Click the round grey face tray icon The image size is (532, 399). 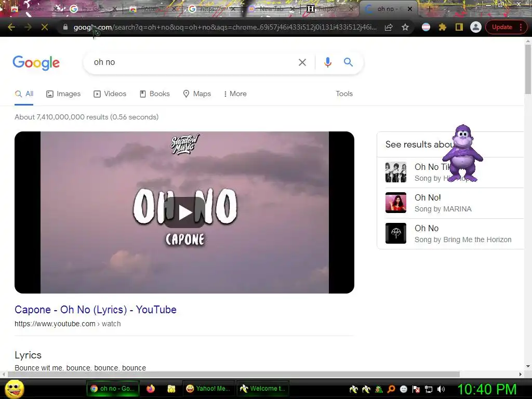coord(403,389)
